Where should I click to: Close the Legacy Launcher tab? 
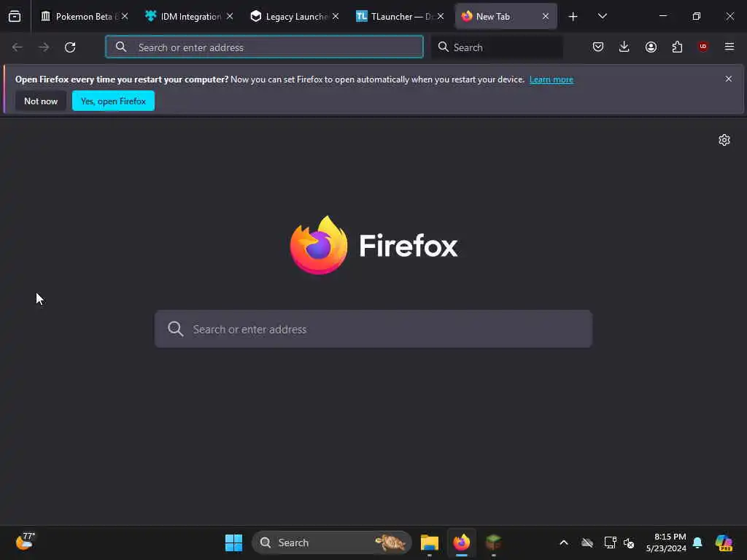tap(336, 17)
